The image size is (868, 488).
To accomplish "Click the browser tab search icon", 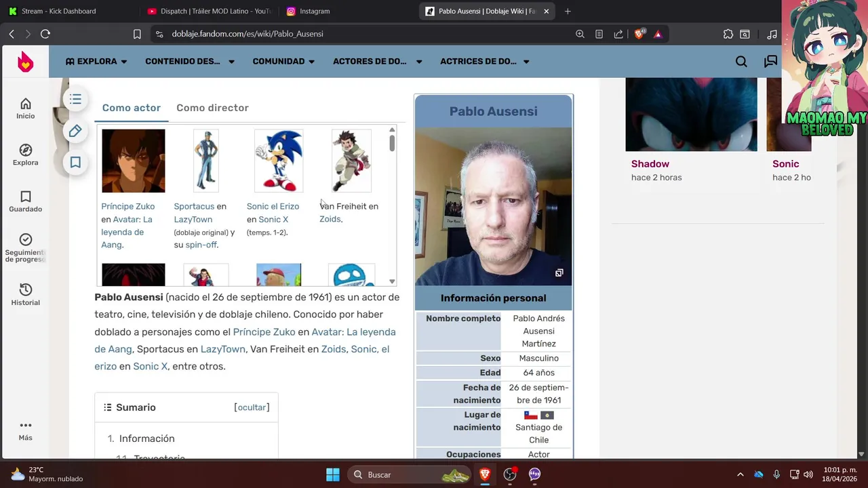I will (745, 34).
